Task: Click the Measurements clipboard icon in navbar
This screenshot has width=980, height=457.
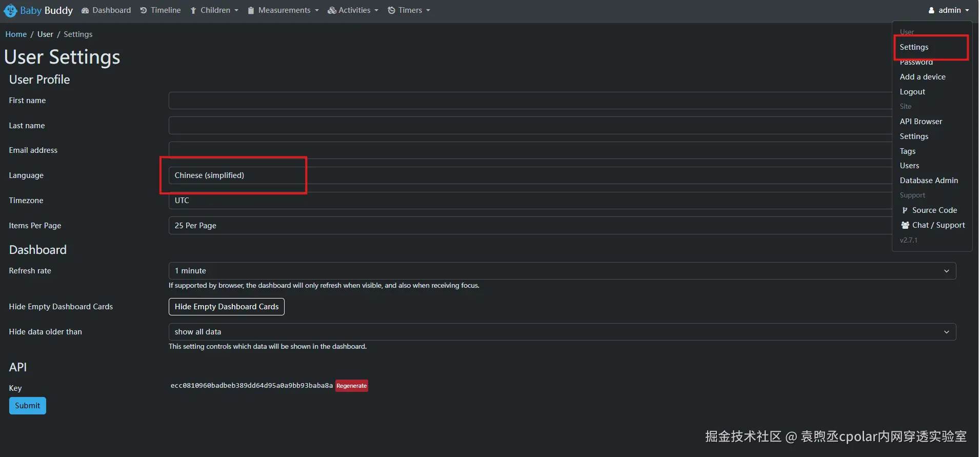Action: [x=251, y=10]
